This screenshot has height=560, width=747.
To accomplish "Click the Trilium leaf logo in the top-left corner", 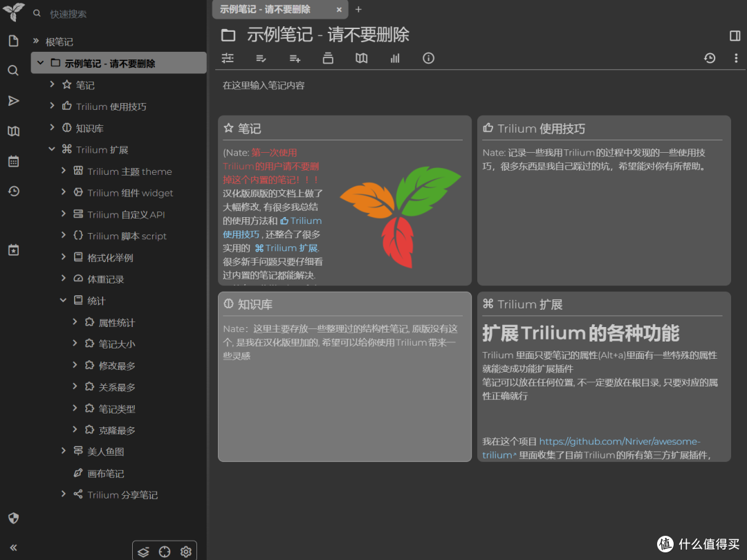I will (13, 12).
